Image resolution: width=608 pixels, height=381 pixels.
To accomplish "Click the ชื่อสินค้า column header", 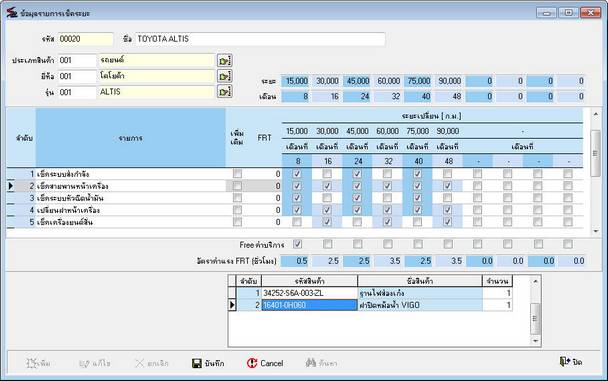I will point(420,281).
